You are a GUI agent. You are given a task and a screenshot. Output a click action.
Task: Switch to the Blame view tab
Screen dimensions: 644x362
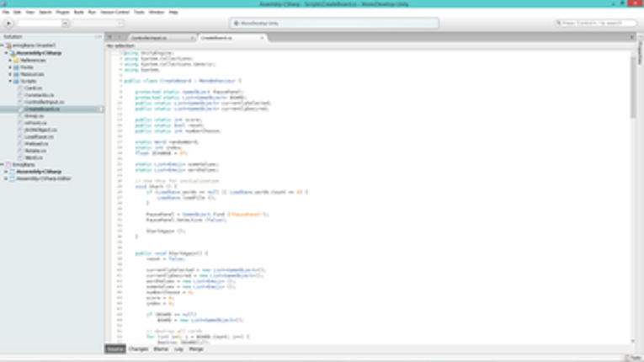[x=161, y=349]
